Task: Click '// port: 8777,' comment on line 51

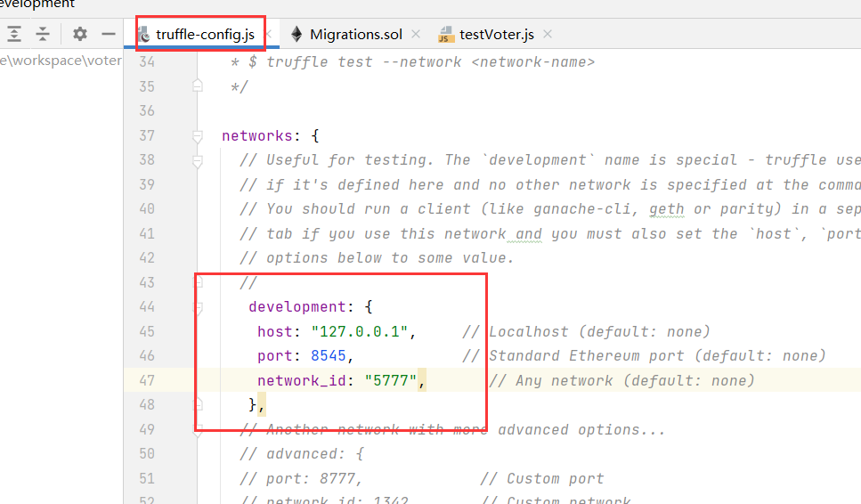Action: (x=300, y=478)
